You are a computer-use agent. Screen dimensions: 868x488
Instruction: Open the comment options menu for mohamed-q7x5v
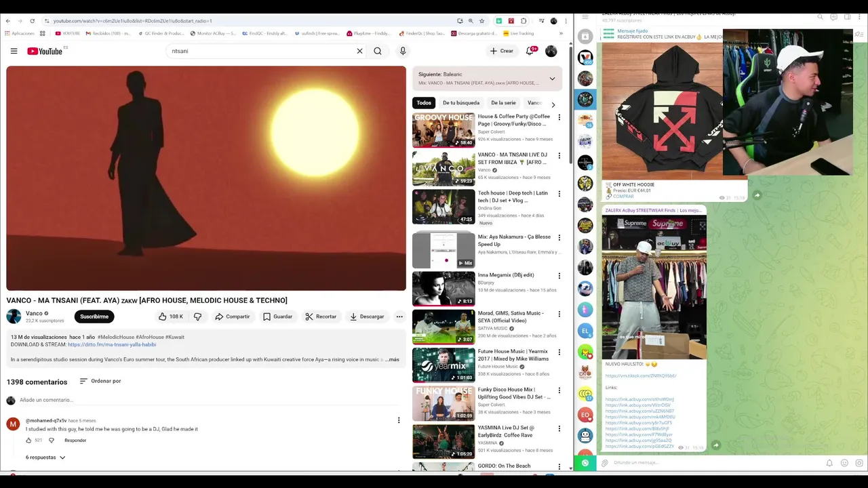point(399,420)
